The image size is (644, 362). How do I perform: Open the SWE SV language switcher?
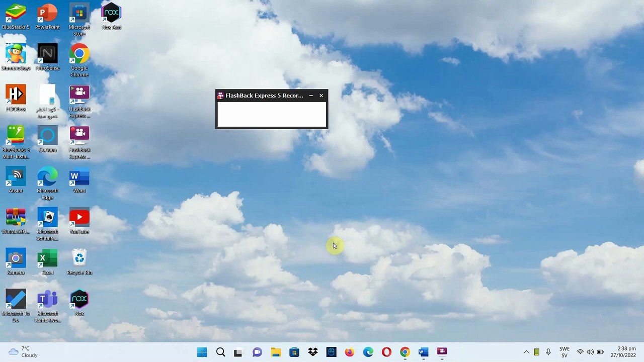pyautogui.click(x=565, y=352)
